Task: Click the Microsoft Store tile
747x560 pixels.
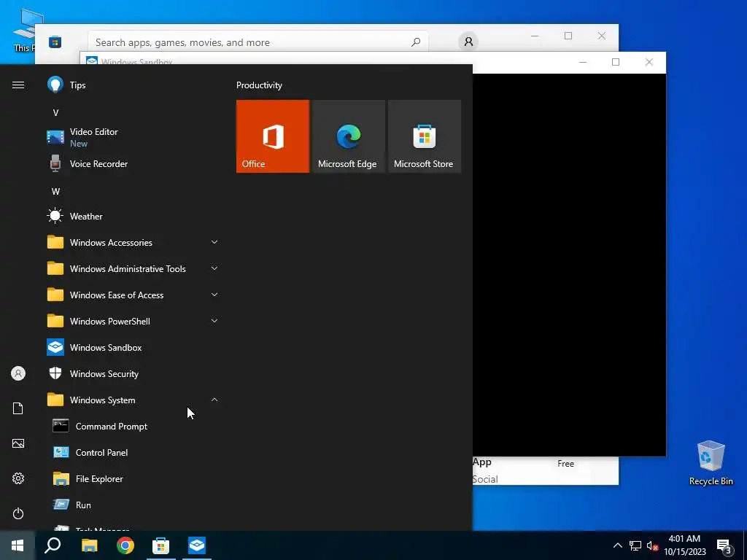Action: click(x=425, y=136)
